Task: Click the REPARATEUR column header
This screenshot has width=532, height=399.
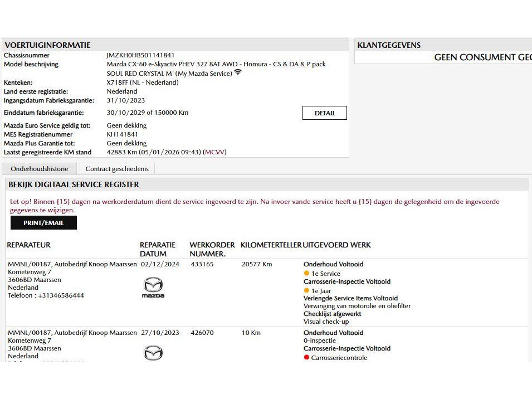Action: [29, 245]
